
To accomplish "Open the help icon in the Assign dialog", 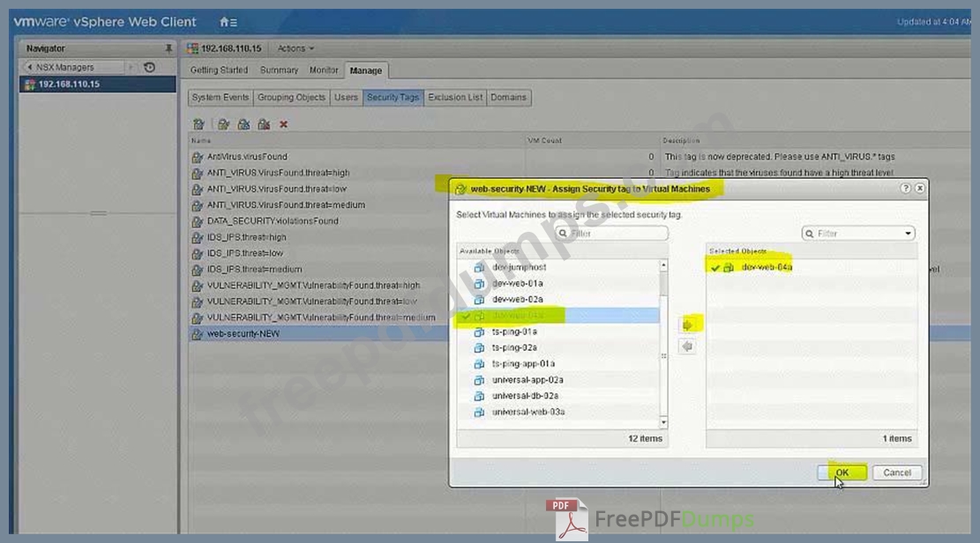I will [x=906, y=188].
